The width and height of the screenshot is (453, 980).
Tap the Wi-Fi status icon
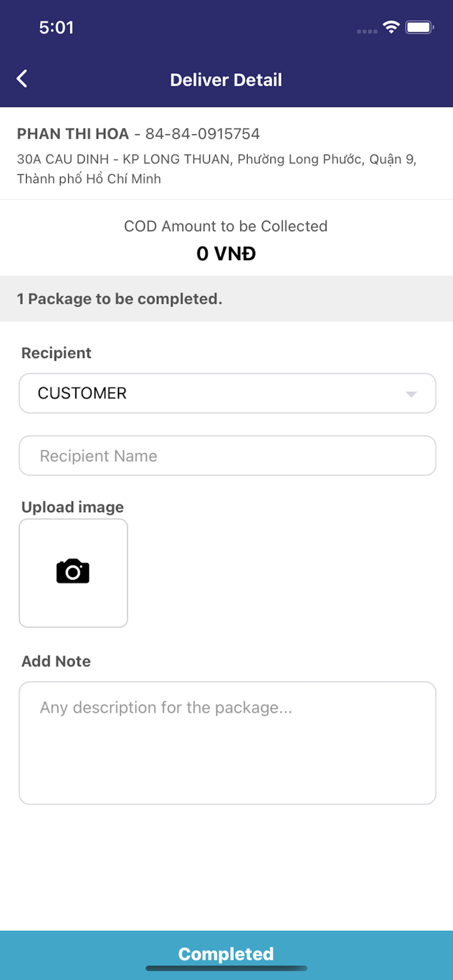[x=391, y=27]
